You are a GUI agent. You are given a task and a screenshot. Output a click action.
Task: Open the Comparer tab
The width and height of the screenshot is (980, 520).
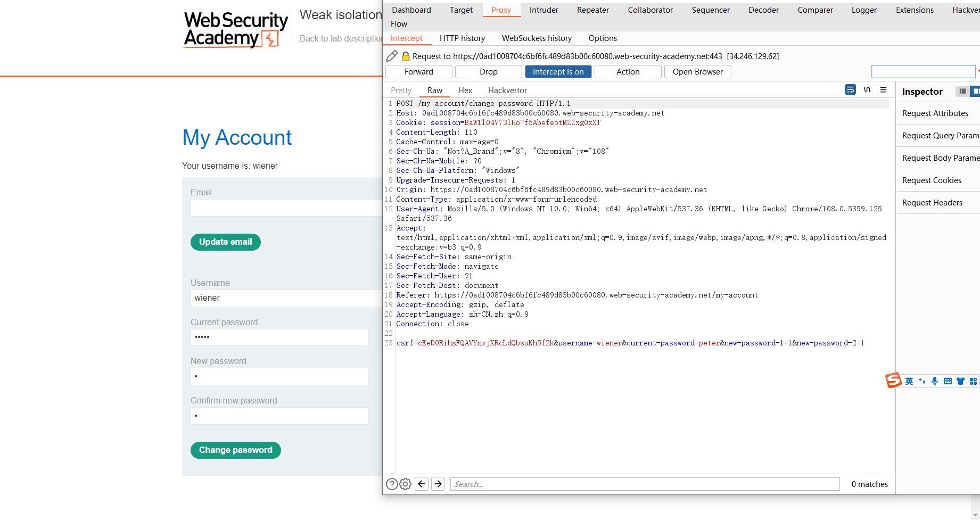coord(816,10)
